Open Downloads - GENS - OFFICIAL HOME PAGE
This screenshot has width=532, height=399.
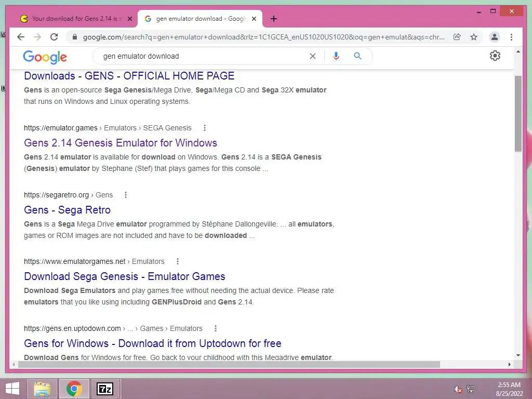pyautogui.click(x=129, y=76)
